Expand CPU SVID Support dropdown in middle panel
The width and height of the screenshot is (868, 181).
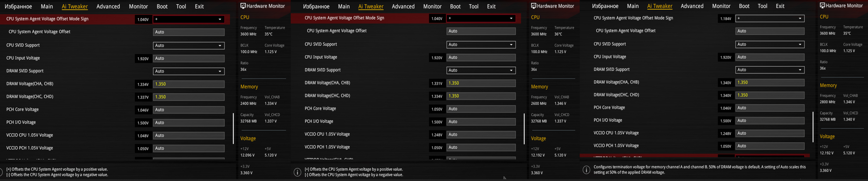(x=481, y=45)
